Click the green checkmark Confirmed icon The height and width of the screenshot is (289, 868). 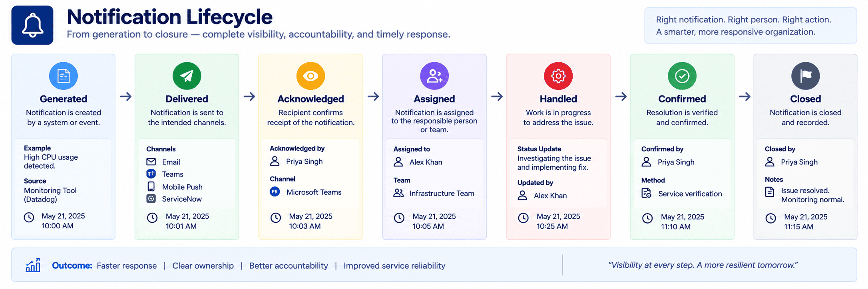682,76
